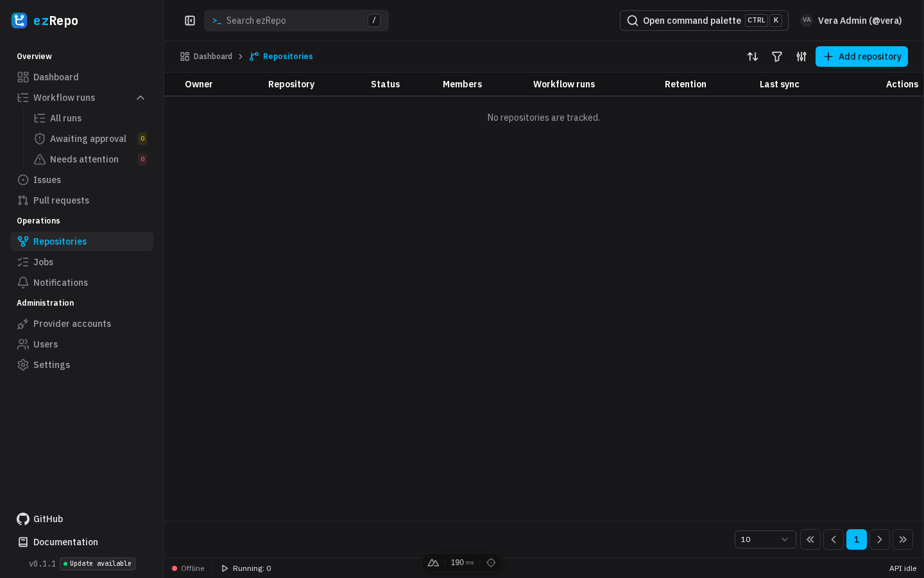This screenshot has width=924, height=578.
Task: Click the Workflow runs column header
Action: [x=564, y=84]
